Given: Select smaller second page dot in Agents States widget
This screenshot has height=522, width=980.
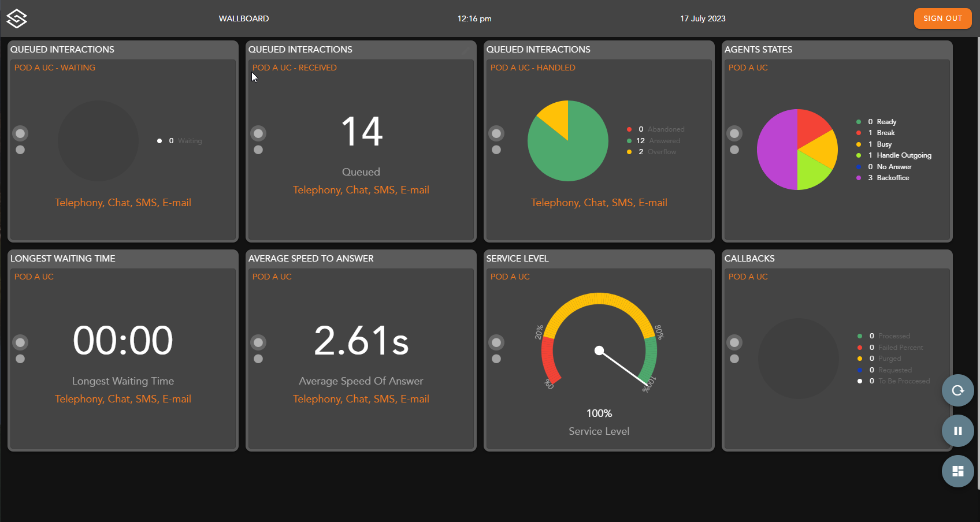Looking at the screenshot, I should (x=734, y=150).
